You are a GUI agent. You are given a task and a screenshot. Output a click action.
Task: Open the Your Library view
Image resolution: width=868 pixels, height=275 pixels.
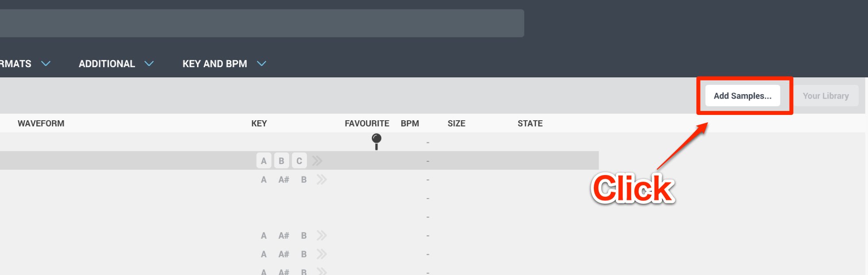click(x=825, y=95)
